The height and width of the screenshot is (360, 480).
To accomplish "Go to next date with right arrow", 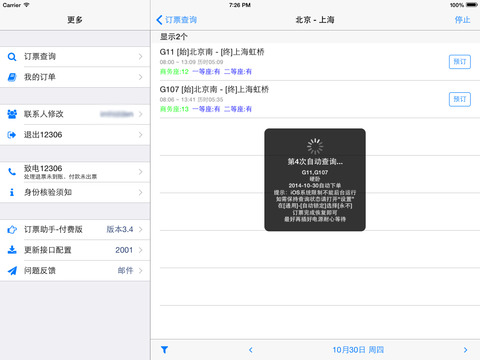I will [x=466, y=350].
